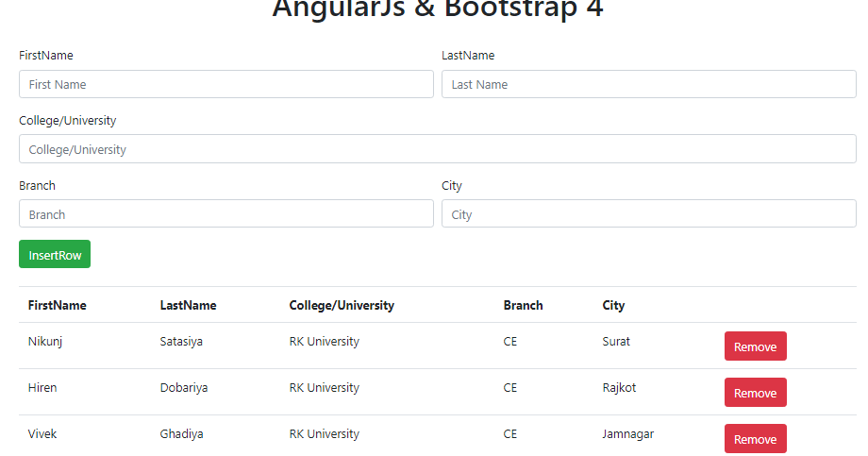Focus the City input field
Screen dimensions: 868x456
pyautogui.click(x=649, y=214)
